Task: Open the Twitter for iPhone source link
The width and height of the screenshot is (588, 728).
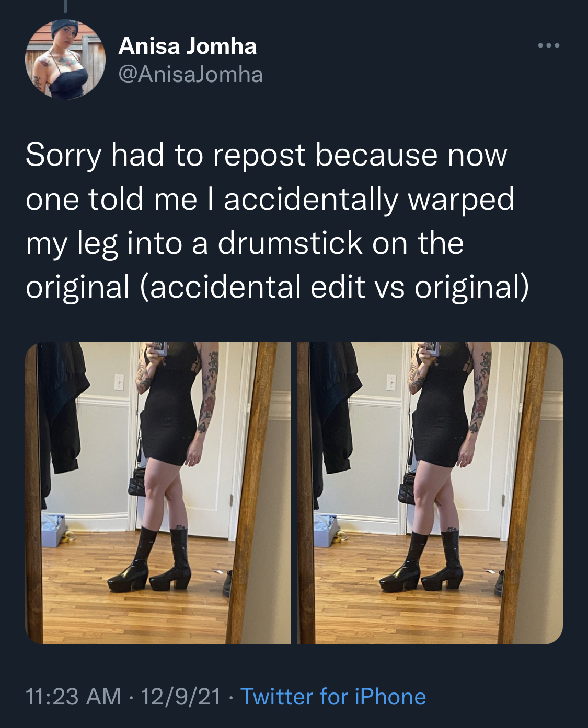Action: pyautogui.click(x=333, y=697)
